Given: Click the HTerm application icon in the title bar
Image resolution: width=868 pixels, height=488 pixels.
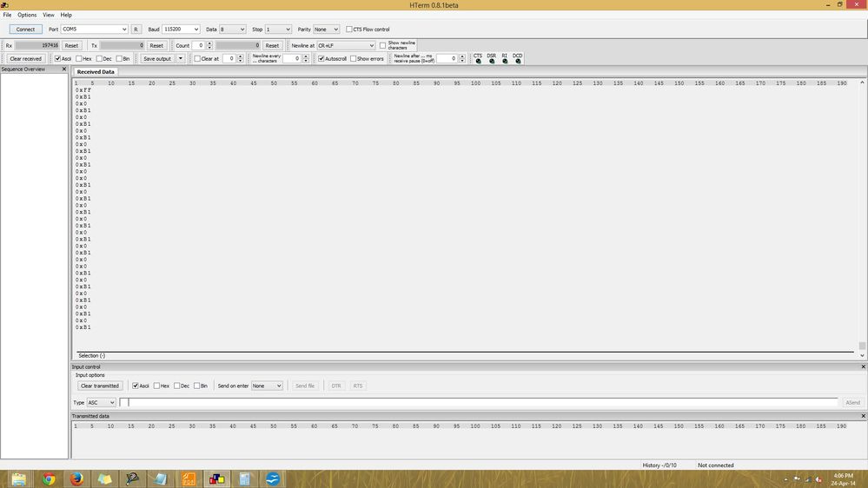Looking at the screenshot, I should point(5,5).
